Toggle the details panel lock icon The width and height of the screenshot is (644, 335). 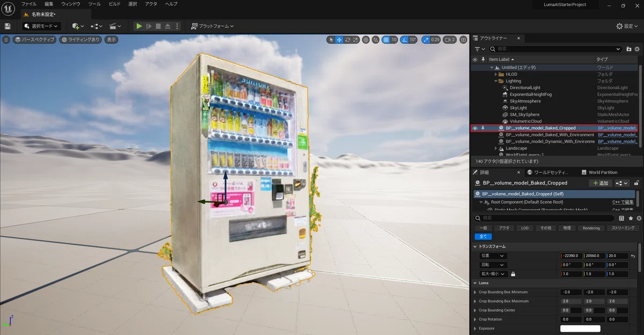(636, 183)
